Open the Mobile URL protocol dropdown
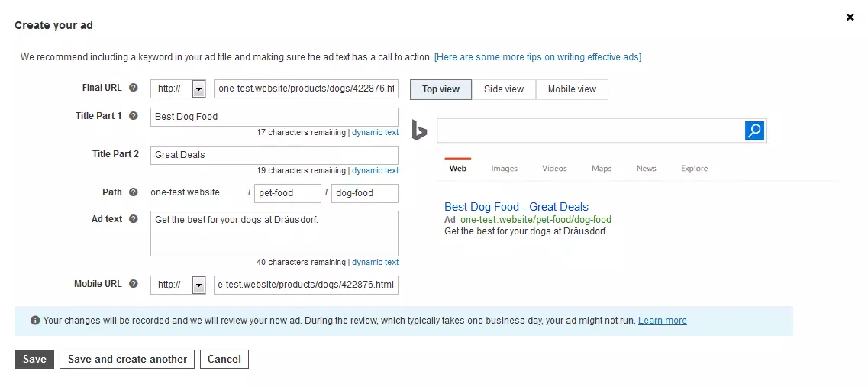The image size is (868, 387). (198, 285)
